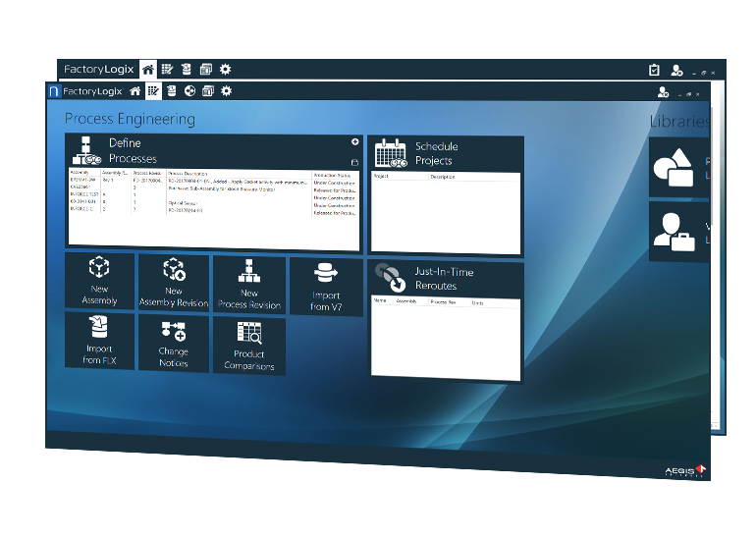Click stacked windows icon in back window toolbar

(x=206, y=70)
